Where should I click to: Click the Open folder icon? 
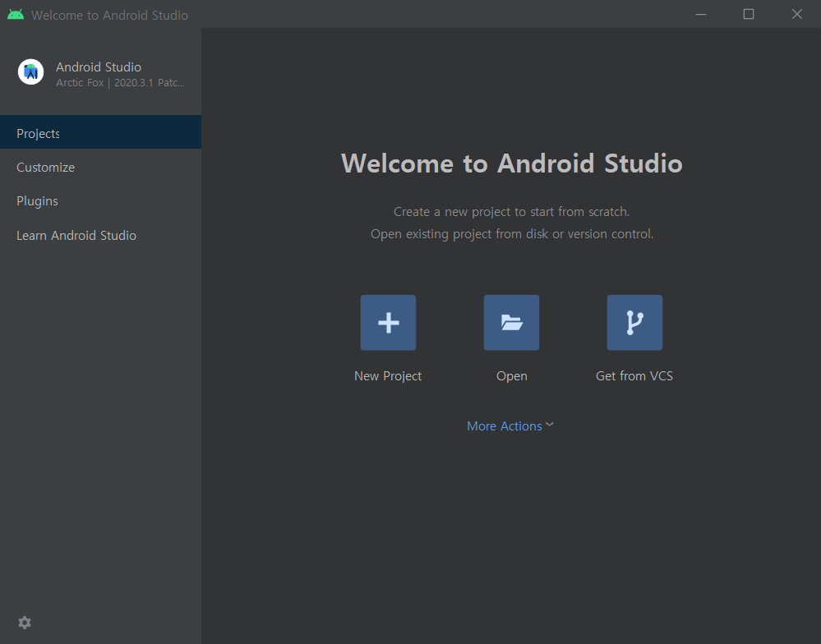pyautogui.click(x=511, y=322)
